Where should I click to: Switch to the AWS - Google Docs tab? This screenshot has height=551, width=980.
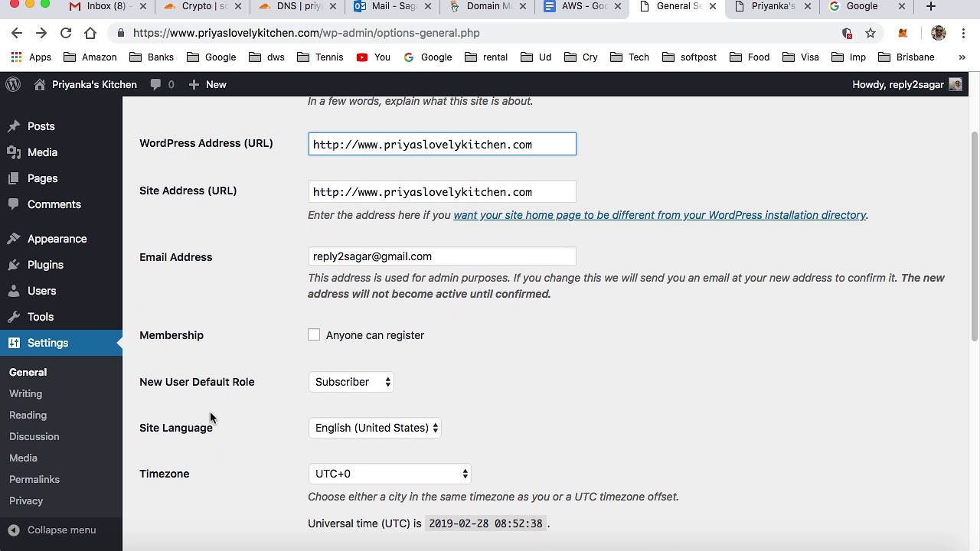pyautogui.click(x=583, y=6)
